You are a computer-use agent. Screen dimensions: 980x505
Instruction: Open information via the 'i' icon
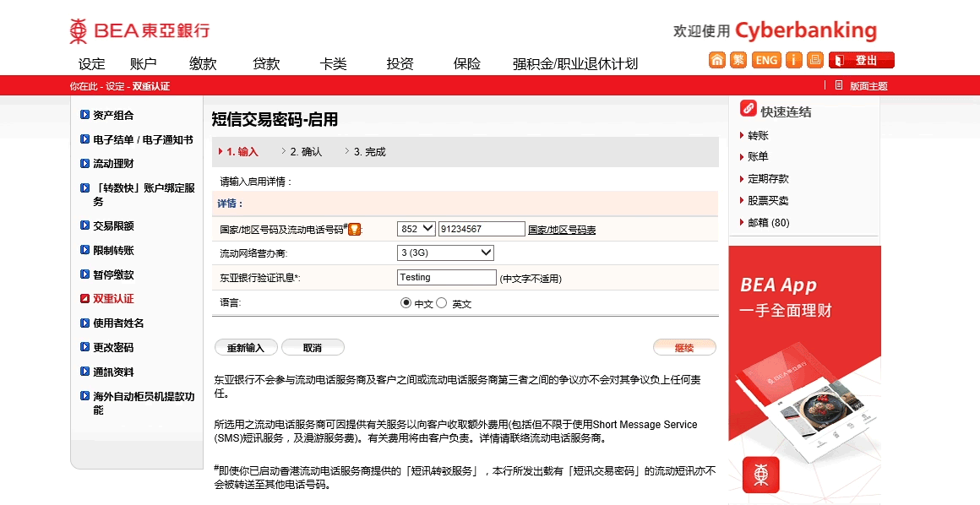tap(794, 60)
